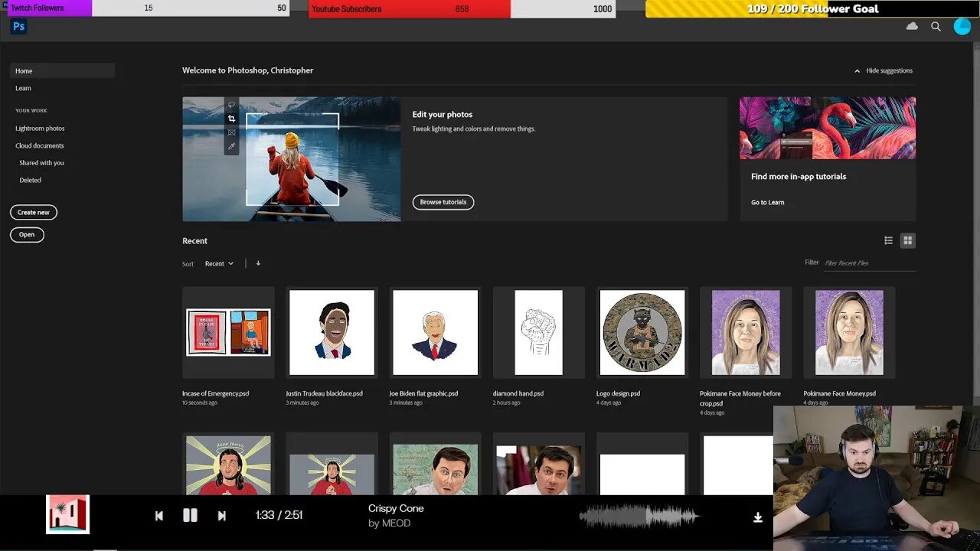Click the flamingo in-app tutorials image

click(828, 128)
